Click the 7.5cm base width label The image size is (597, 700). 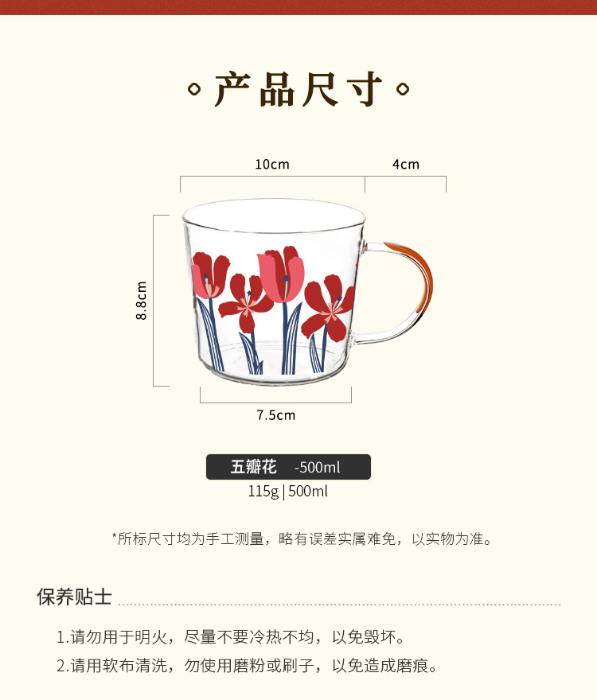click(275, 415)
